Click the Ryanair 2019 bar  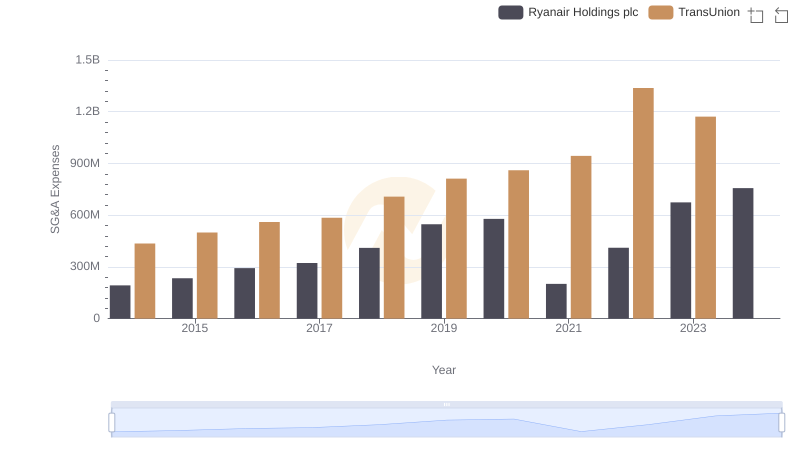[x=432, y=271]
